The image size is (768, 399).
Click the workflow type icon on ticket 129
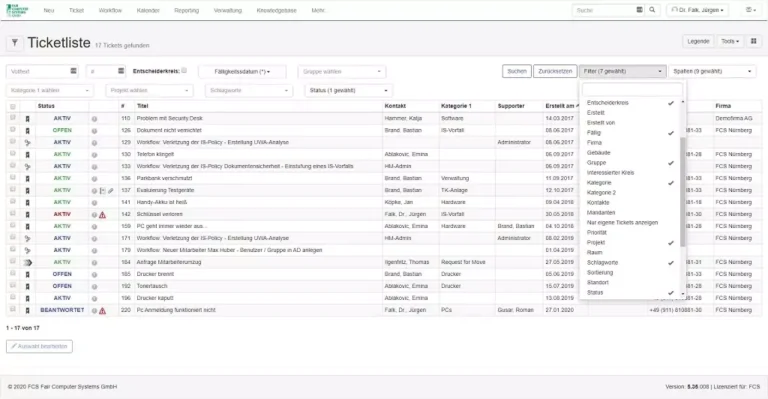tap(27, 142)
